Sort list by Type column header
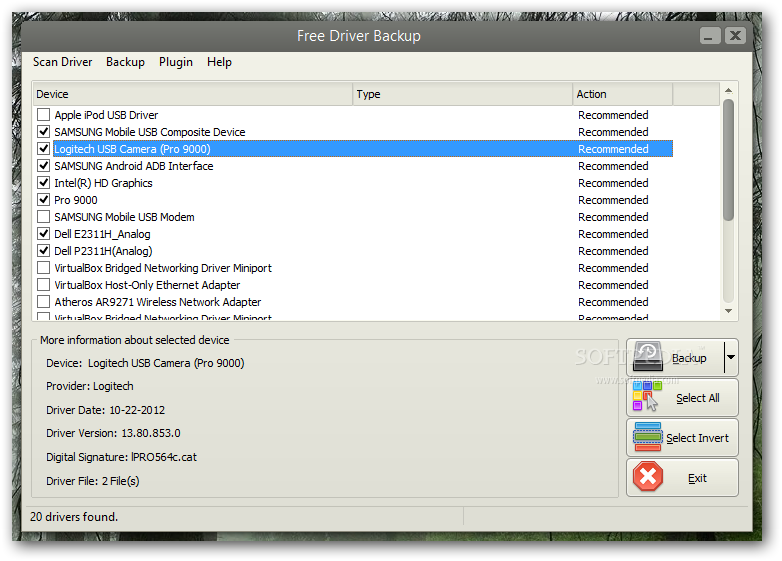Screen dimensions: 782x561 [x=463, y=94]
